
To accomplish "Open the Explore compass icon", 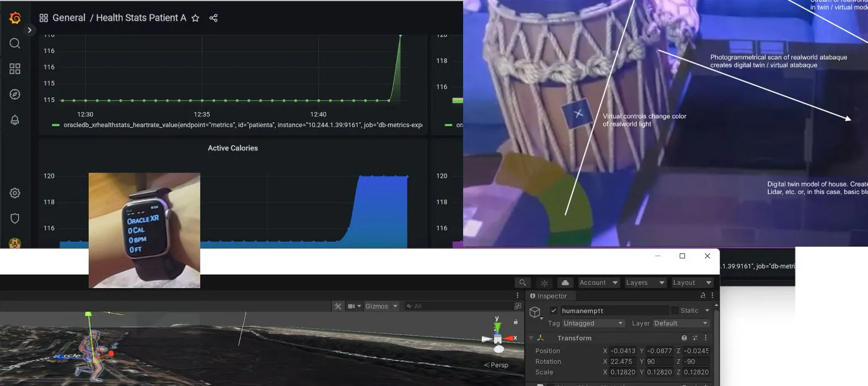I will point(15,94).
